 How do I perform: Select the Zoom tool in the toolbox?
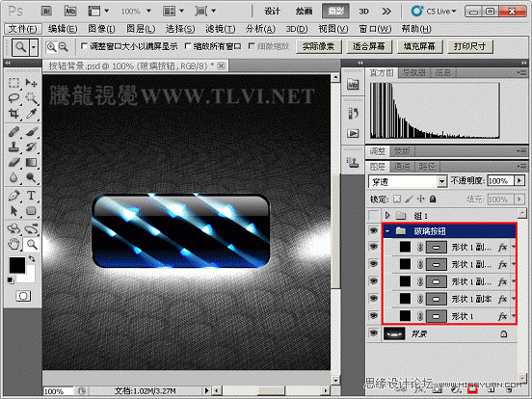pos(32,244)
